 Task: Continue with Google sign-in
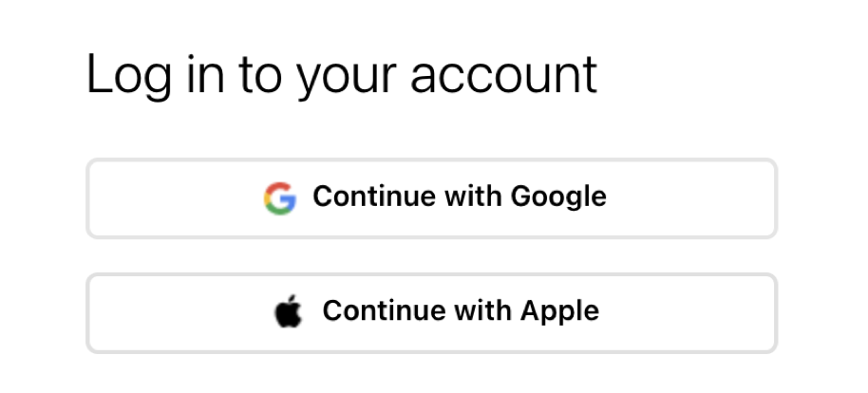pos(432,198)
